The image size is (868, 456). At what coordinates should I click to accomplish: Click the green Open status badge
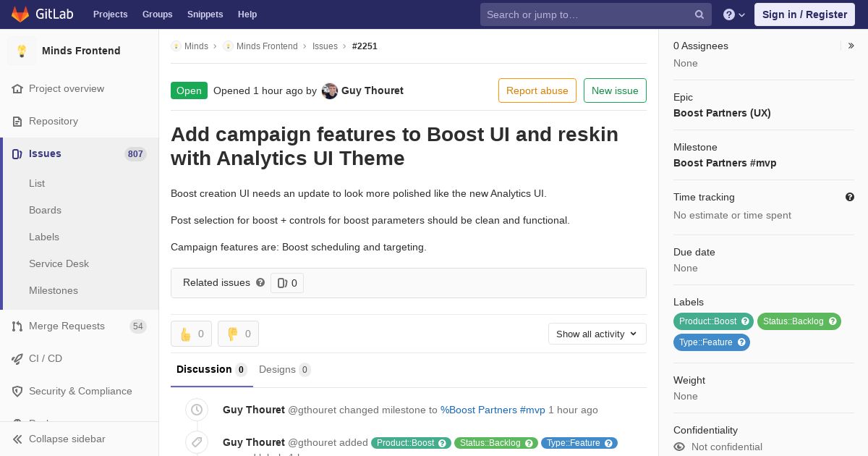189,90
